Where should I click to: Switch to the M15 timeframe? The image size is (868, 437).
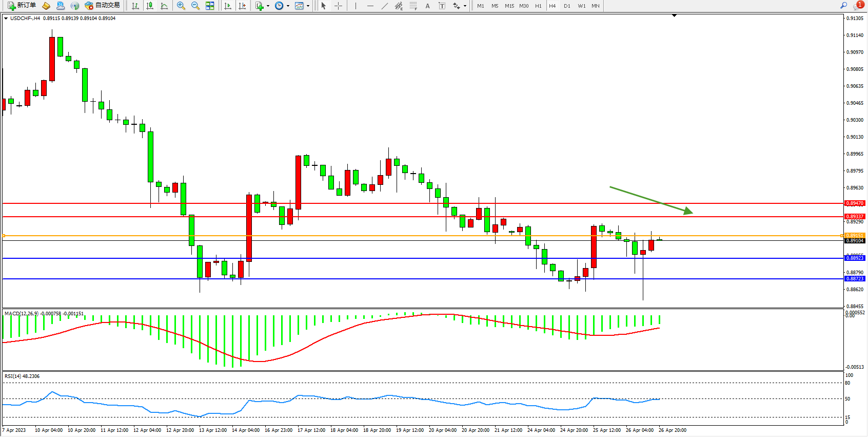click(509, 6)
